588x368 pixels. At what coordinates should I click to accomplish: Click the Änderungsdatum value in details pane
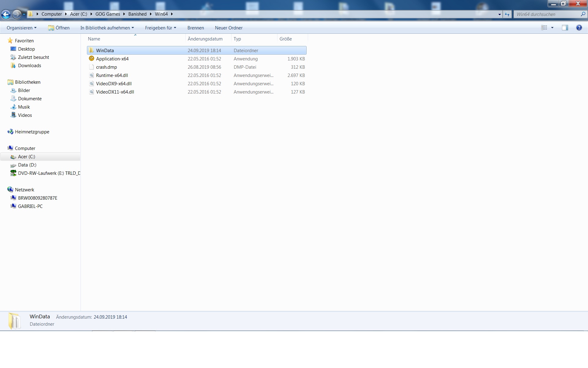(110, 317)
